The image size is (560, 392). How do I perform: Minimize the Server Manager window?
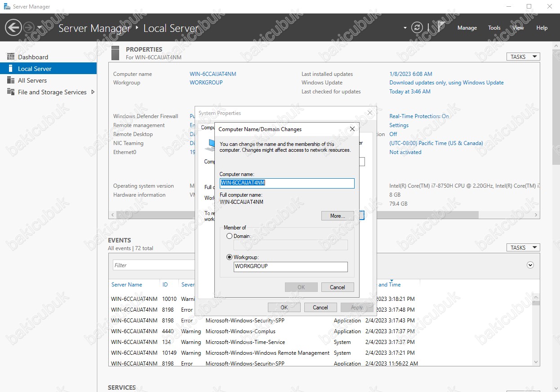point(508,7)
